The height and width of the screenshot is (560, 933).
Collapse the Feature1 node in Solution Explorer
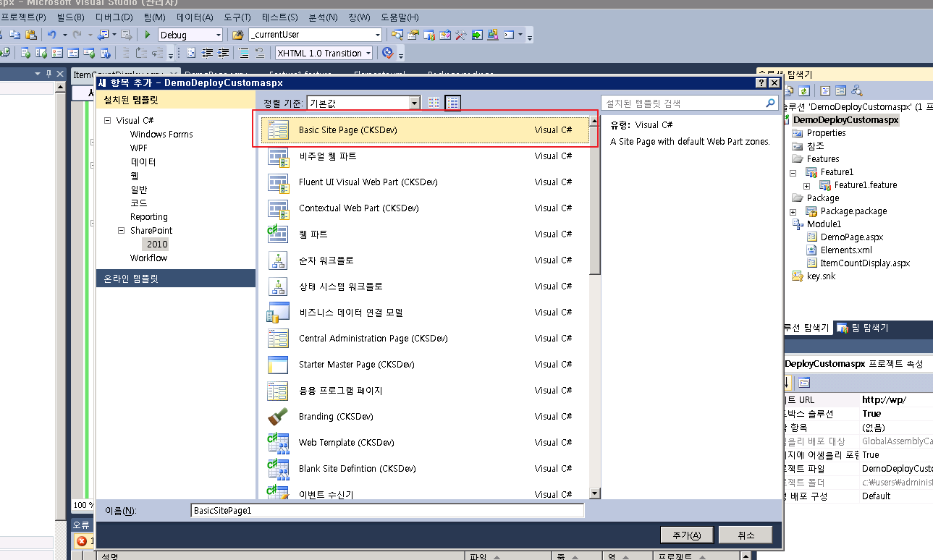tap(793, 172)
